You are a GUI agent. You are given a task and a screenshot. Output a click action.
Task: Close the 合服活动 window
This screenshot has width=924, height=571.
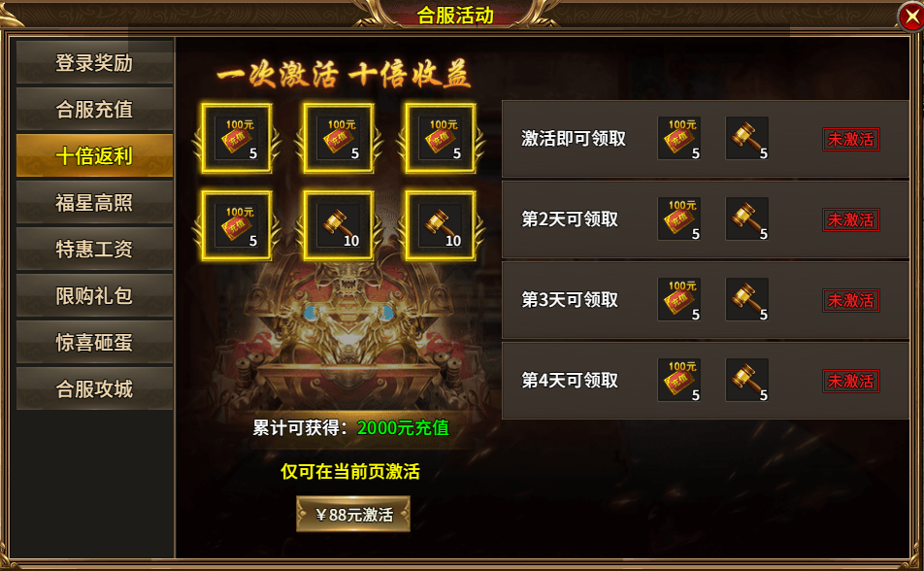click(911, 17)
